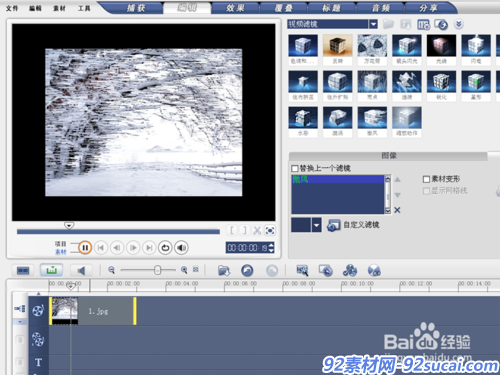Select the 闪电 lightning filter
Screen dimensions: 500x375
[476, 50]
